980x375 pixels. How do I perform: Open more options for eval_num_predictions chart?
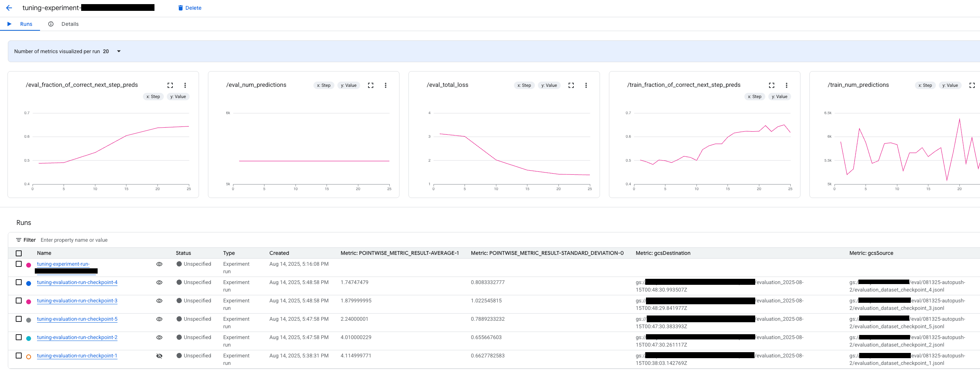385,85
